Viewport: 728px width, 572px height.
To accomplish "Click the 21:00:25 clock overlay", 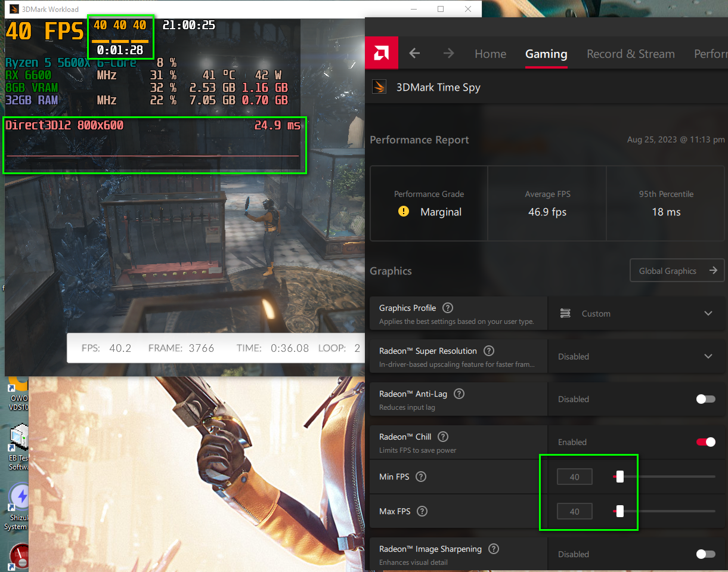I will 189,25.
